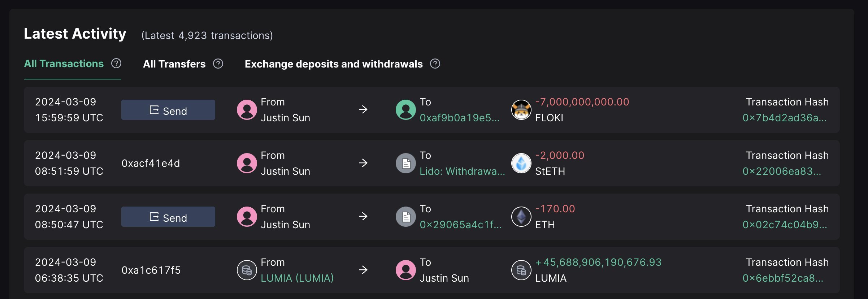Click LUMIA sender coin icon in From column

tap(247, 270)
